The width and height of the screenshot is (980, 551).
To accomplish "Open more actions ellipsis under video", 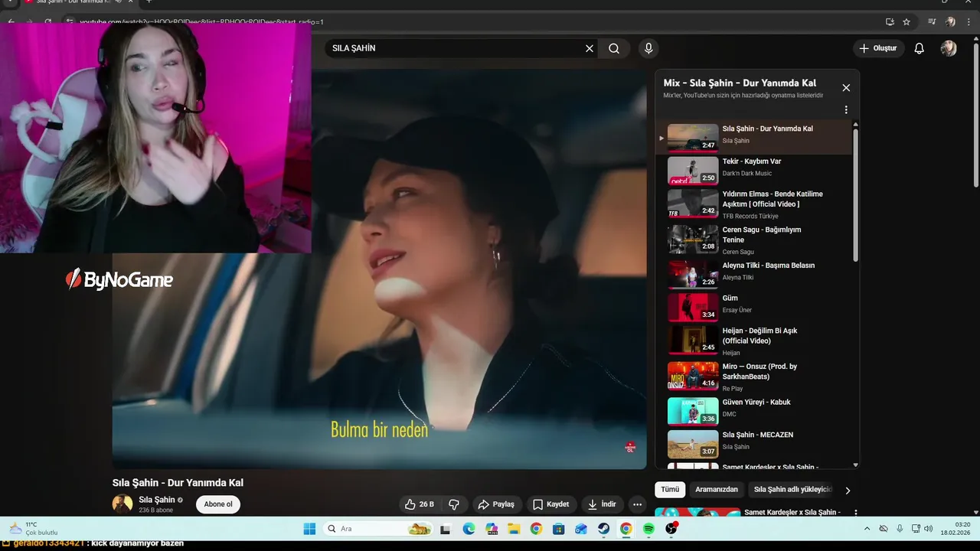I will coord(637,504).
